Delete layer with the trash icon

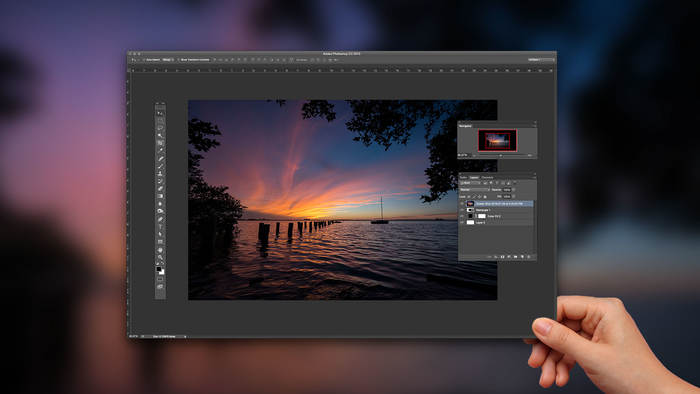pyautogui.click(x=529, y=257)
